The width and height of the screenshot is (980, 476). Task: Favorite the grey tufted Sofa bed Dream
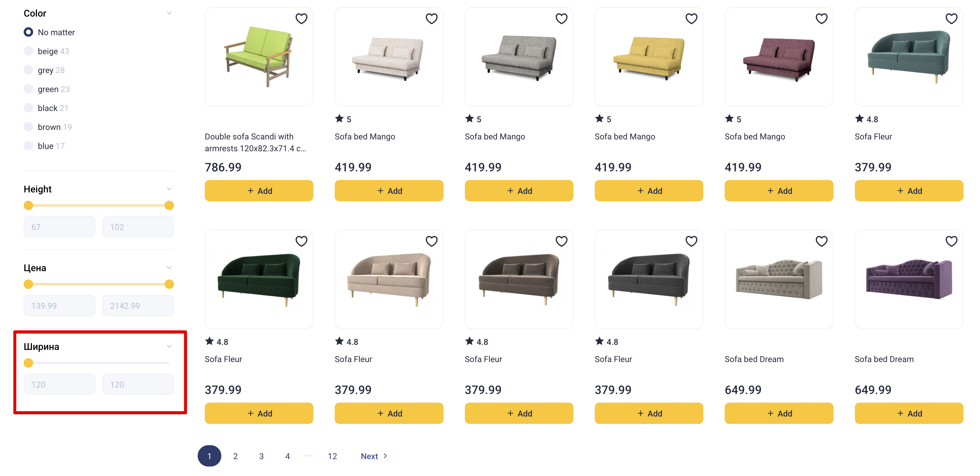[x=821, y=241]
